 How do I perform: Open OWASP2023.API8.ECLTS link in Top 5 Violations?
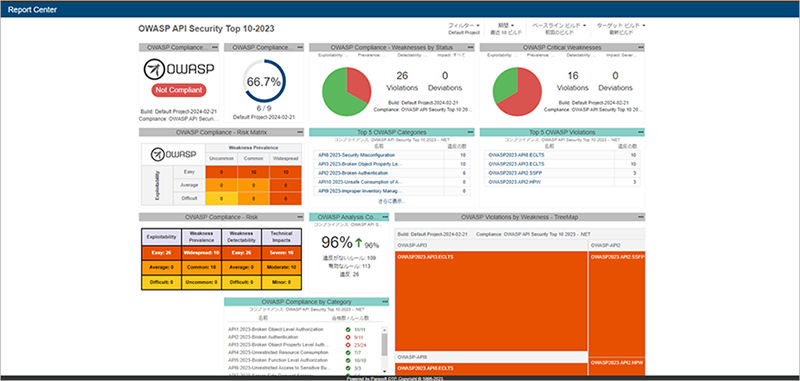click(x=516, y=155)
